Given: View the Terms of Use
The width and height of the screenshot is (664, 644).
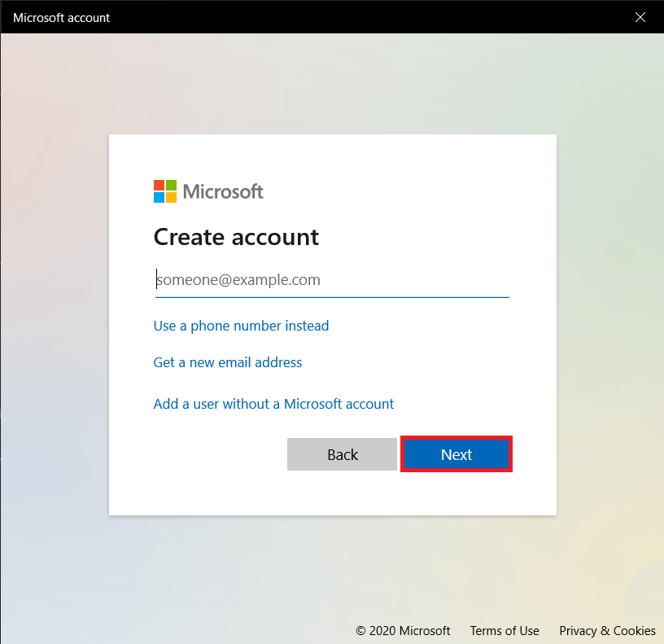Looking at the screenshot, I should (x=505, y=631).
